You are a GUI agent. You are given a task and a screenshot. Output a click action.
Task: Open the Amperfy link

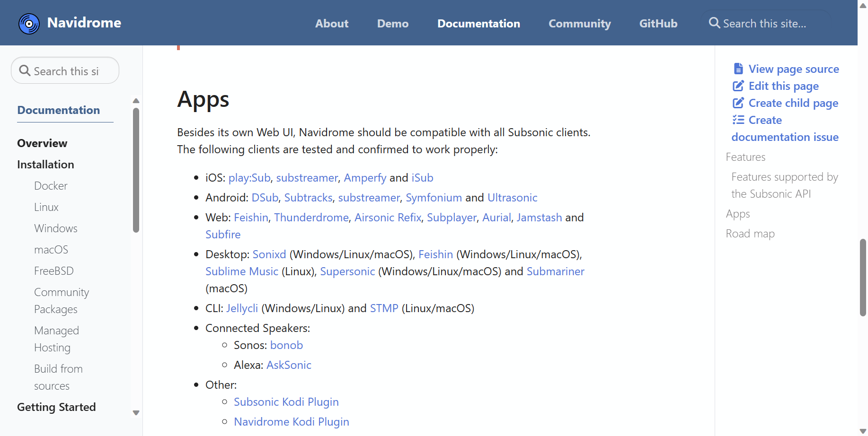(365, 178)
